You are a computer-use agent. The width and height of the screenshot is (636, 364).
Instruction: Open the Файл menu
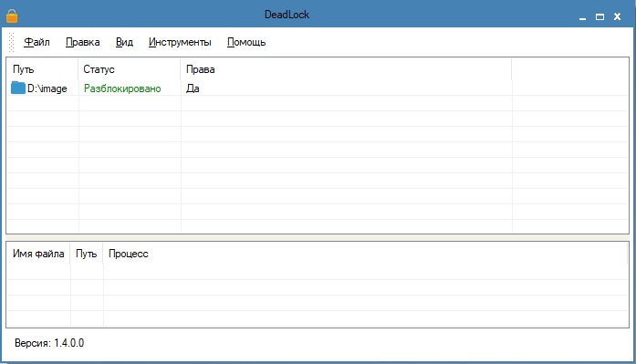pyautogui.click(x=36, y=42)
